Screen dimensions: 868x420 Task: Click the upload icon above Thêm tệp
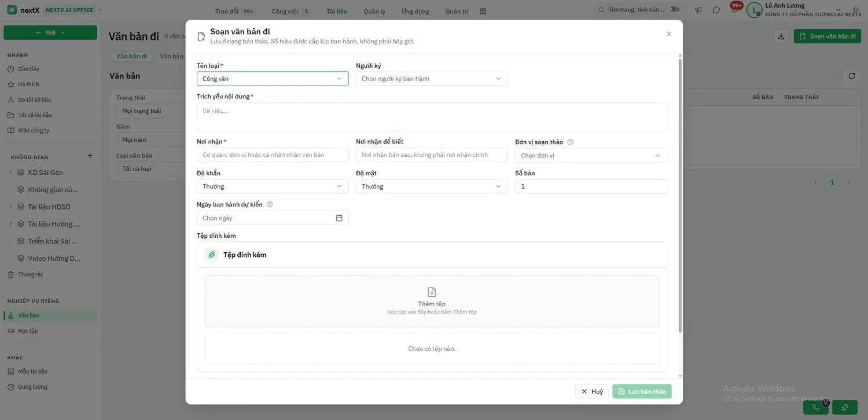pyautogui.click(x=432, y=292)
